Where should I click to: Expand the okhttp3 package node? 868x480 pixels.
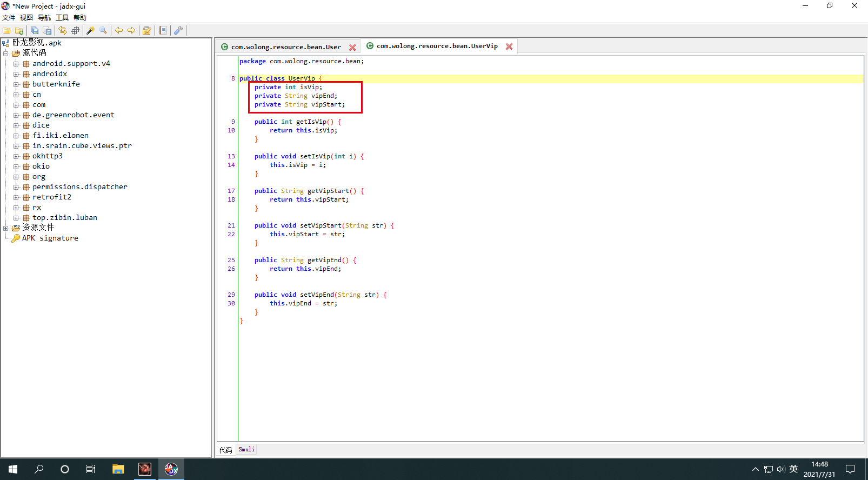click(16, 156)
